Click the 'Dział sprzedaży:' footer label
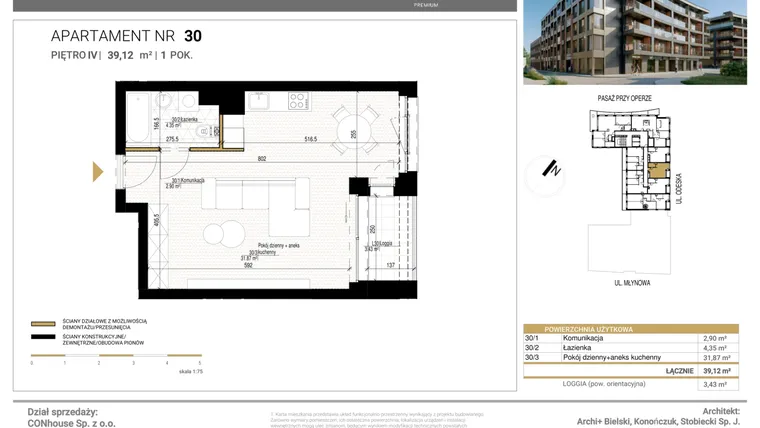Image resolution: width=760 pixels, height=428 pixels. [63, 412]
